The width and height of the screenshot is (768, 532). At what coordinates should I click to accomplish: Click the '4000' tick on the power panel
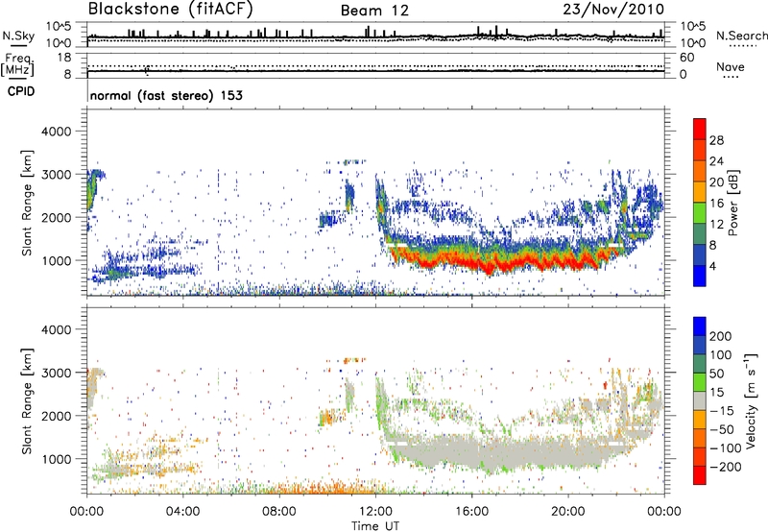click(x=57, y=132)
